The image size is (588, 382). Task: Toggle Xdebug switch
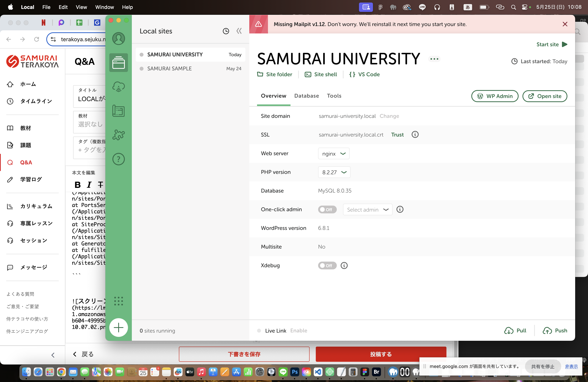327,266
